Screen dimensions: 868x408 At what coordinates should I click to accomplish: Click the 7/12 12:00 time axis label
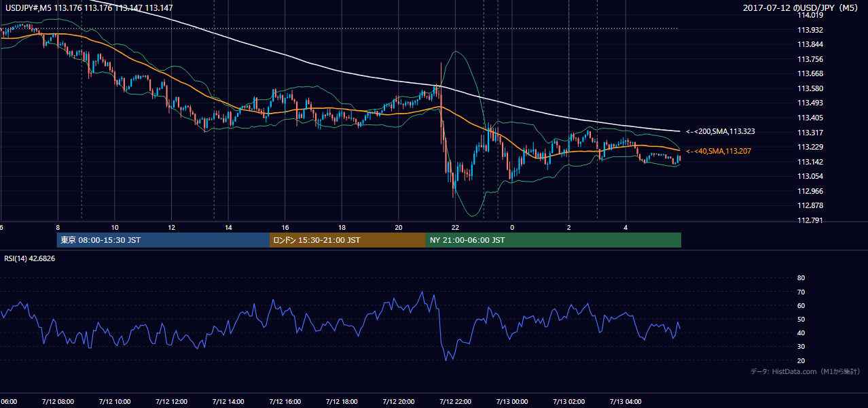(171, 401)
